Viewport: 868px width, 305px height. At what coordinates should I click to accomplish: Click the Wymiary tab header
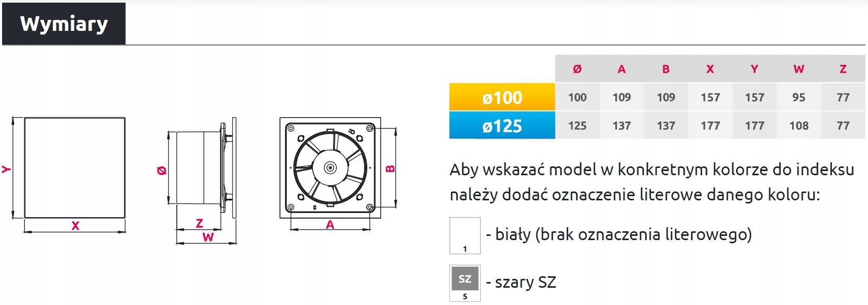point(64,24)
